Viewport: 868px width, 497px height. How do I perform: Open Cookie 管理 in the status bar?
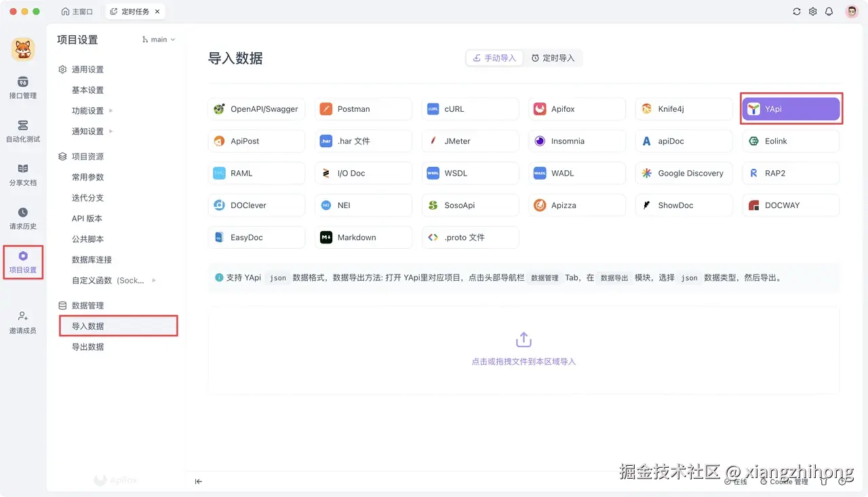click(x=785, y=481)
